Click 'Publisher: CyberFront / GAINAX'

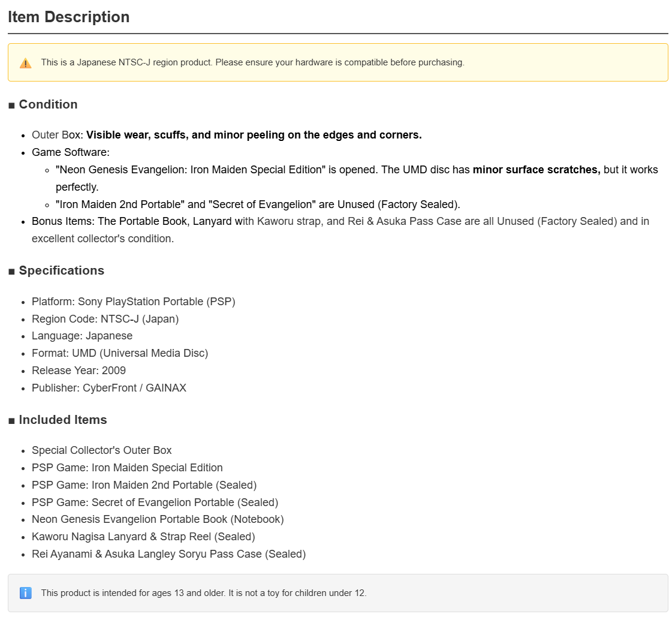click(x=109, y=388)
